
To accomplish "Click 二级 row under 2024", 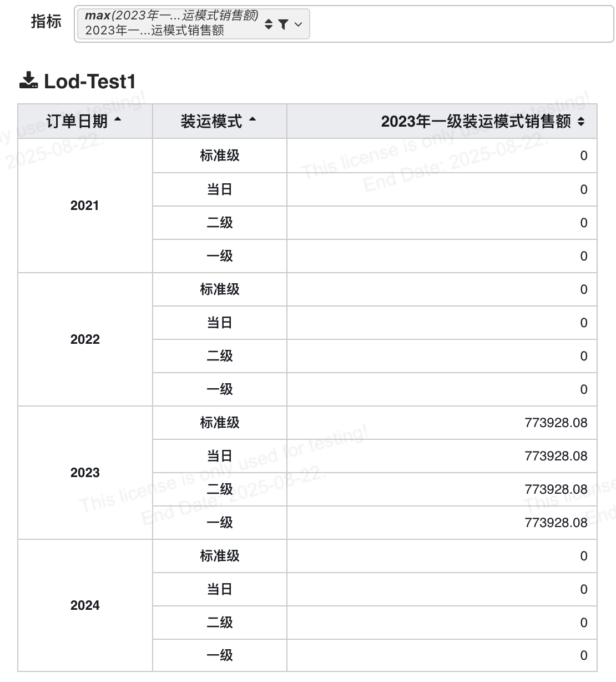I will (220, 623).
